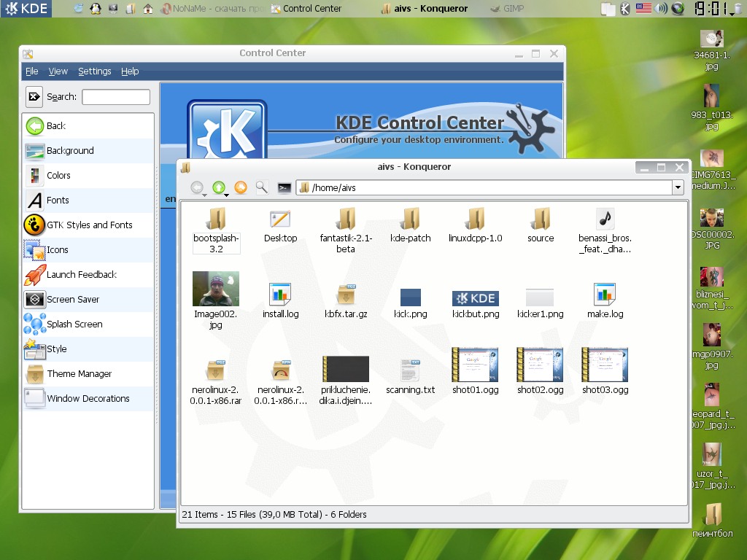Expand the location bar history dropdown

pos(678,188)
